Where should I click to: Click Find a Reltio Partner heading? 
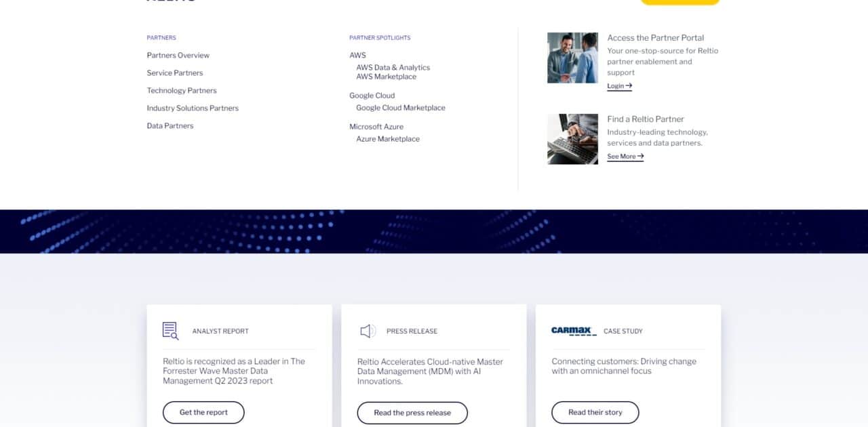pos(646,119)
